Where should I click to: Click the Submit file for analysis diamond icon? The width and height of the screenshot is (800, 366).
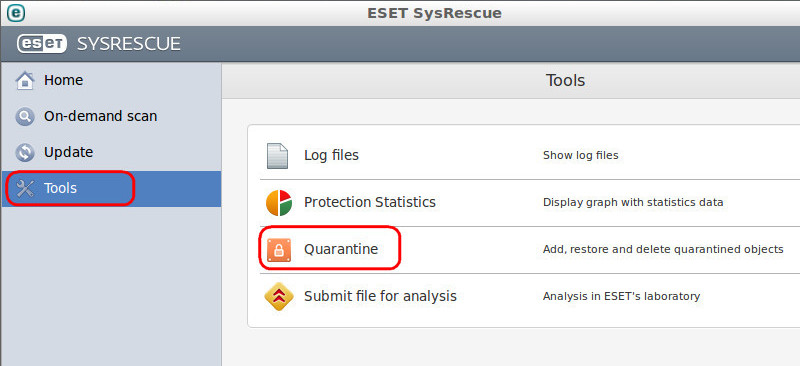coord(279,296)
